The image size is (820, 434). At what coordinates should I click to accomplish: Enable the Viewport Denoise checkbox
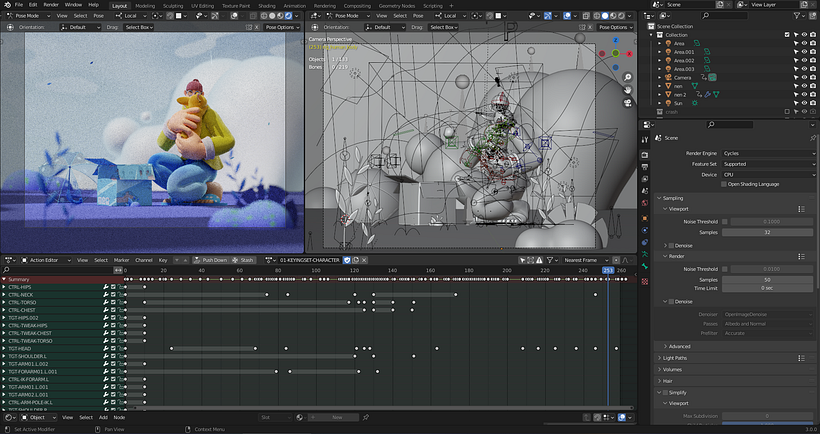pyautogui.click(x=671, y=246)
